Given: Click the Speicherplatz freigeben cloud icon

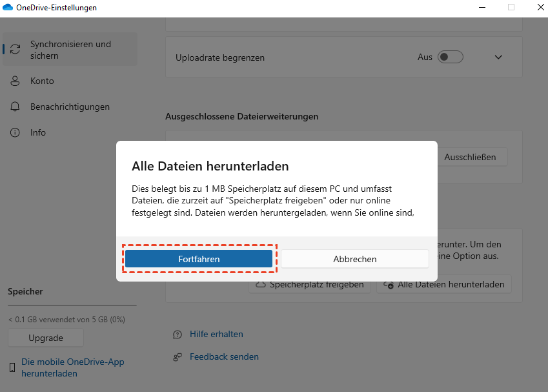Looking at the screenshot, I should click(x=260, y=284).
